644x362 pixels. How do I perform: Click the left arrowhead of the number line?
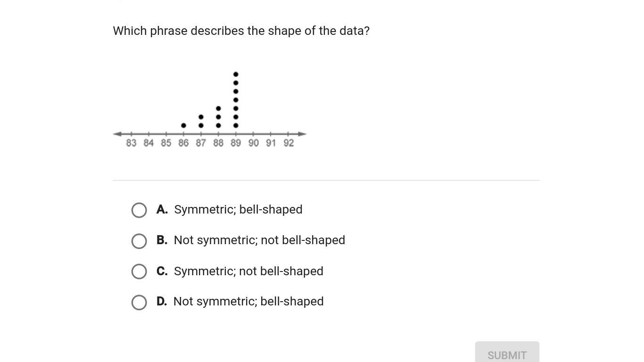click(116, 134)
